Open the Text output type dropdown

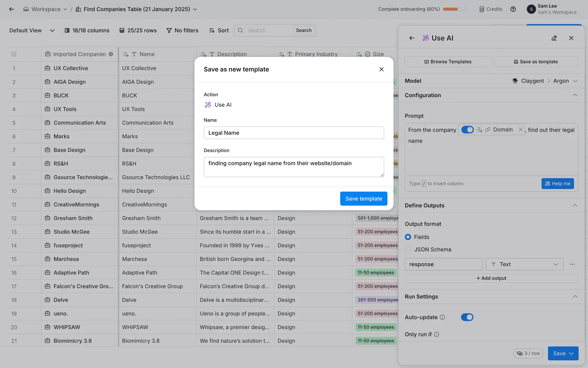[x=524, y=264]
